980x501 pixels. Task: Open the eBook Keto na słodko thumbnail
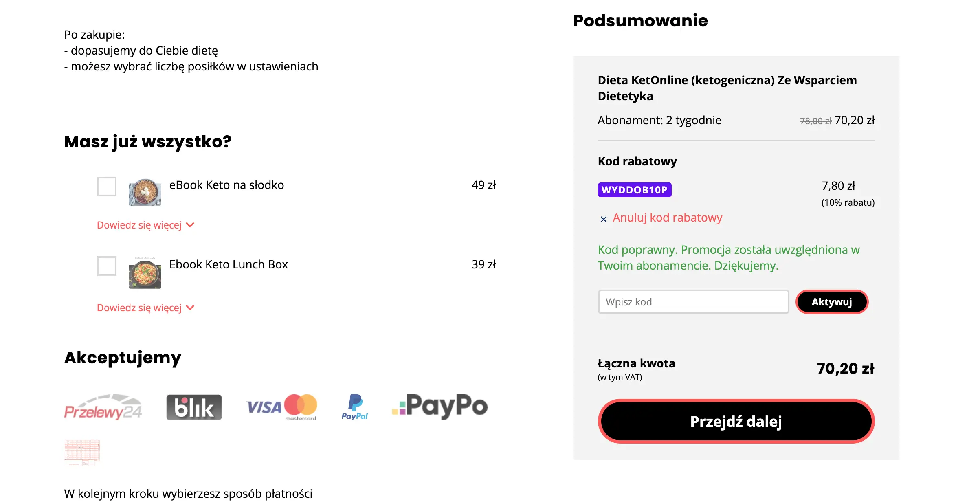pyautogui.click(x=145, y=192)
